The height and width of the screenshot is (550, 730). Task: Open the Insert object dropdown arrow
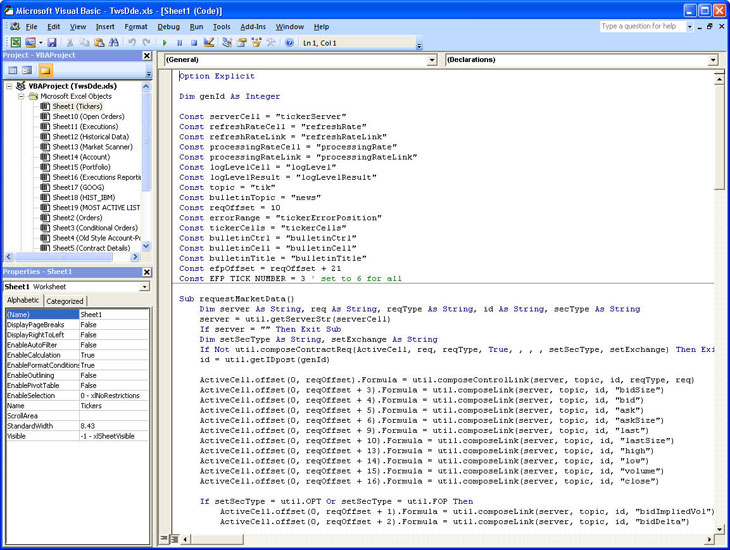41,42
